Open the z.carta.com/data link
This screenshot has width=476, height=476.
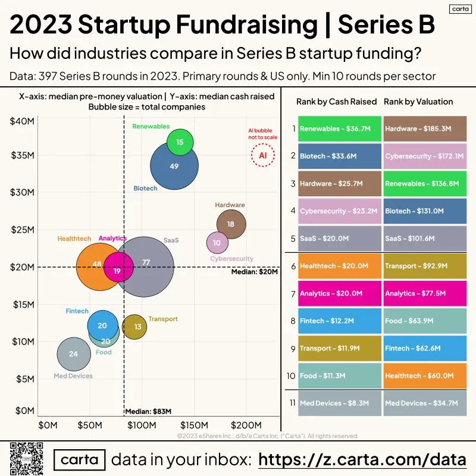pos(362,459)
